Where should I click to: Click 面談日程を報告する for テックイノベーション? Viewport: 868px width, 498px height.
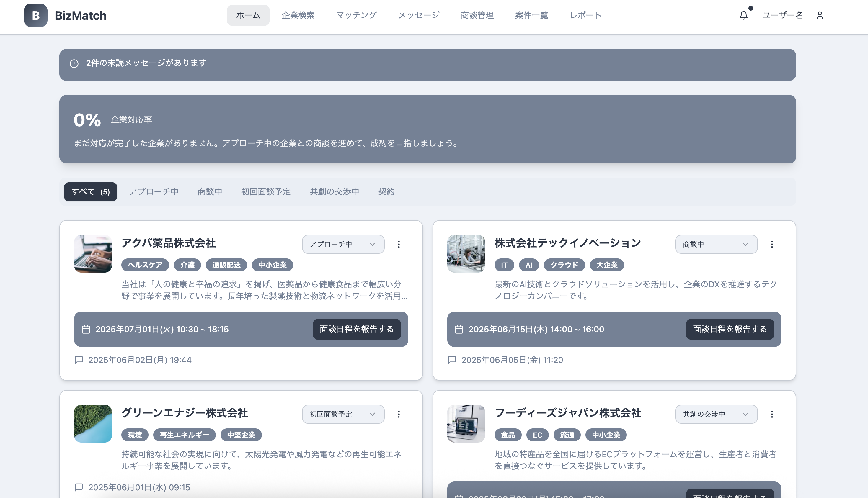[x=730, y=329]
